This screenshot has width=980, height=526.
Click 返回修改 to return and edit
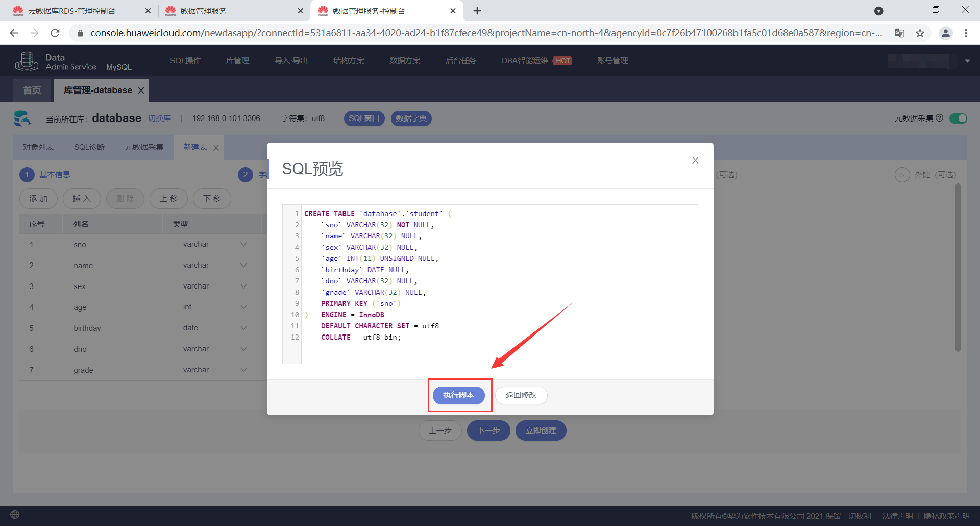click(521, 395)
